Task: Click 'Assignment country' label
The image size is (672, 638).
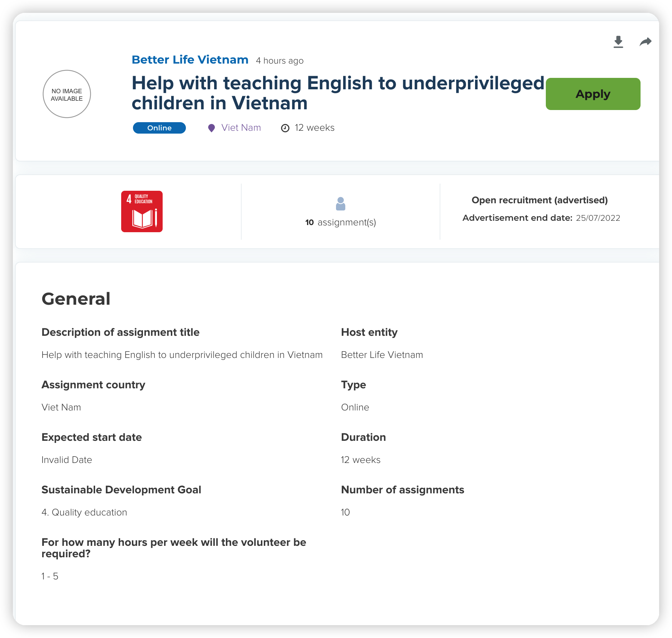Action: tap(93, 385)
